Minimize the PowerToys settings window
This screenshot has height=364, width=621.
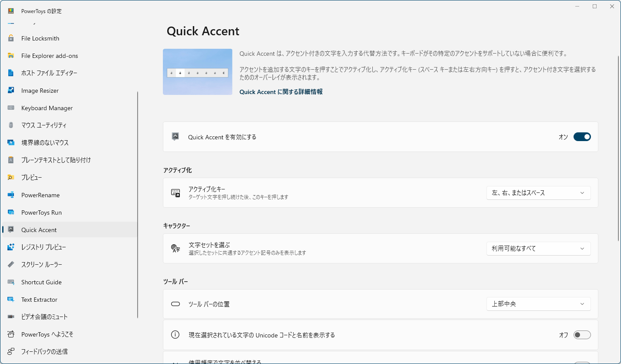pyautogui.click(x=577, y=7)
